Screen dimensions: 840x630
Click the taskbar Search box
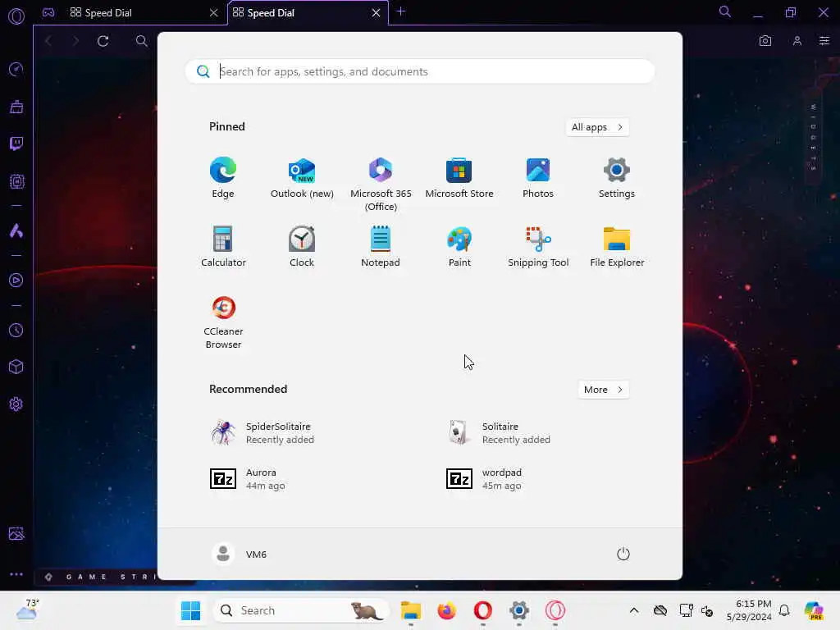coord(302,610)
